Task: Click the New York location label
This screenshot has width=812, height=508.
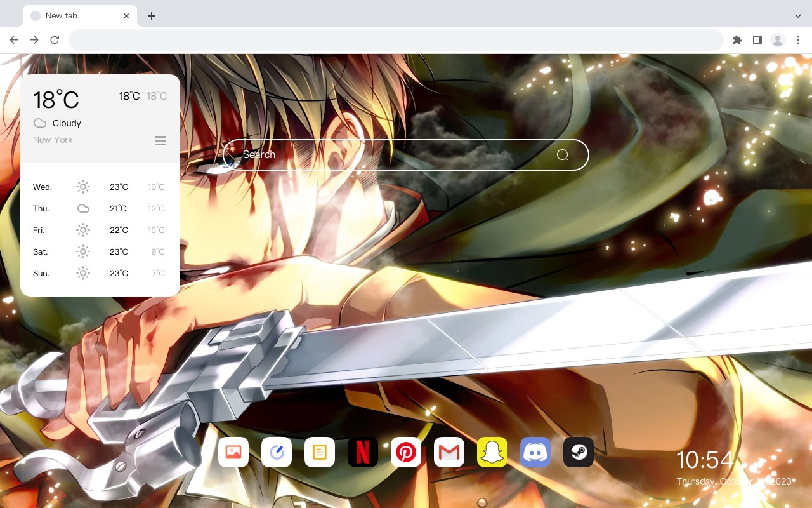Action: pos(53,140)
